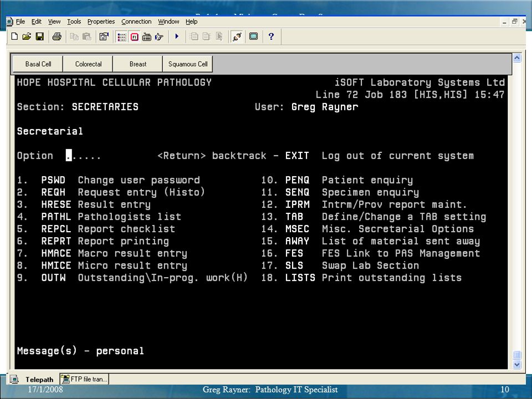Click the pointing hand toolbar icon

pyautogui.click(x=159, y=37)
